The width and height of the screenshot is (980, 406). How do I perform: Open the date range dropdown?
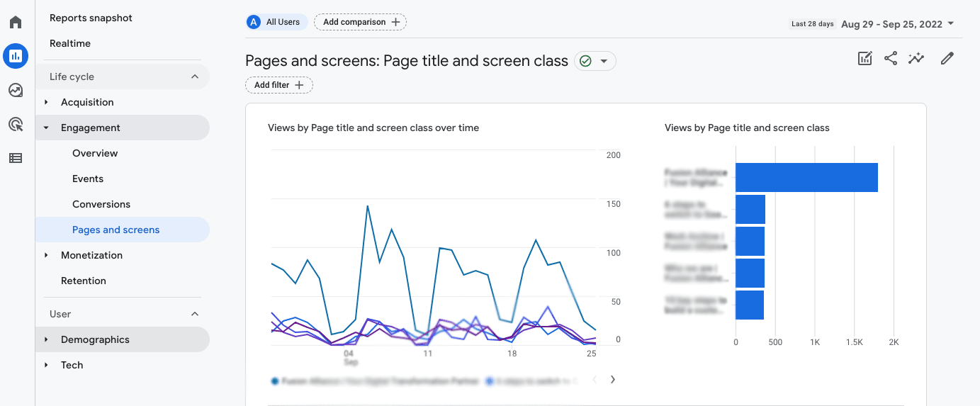pos(897,24)
